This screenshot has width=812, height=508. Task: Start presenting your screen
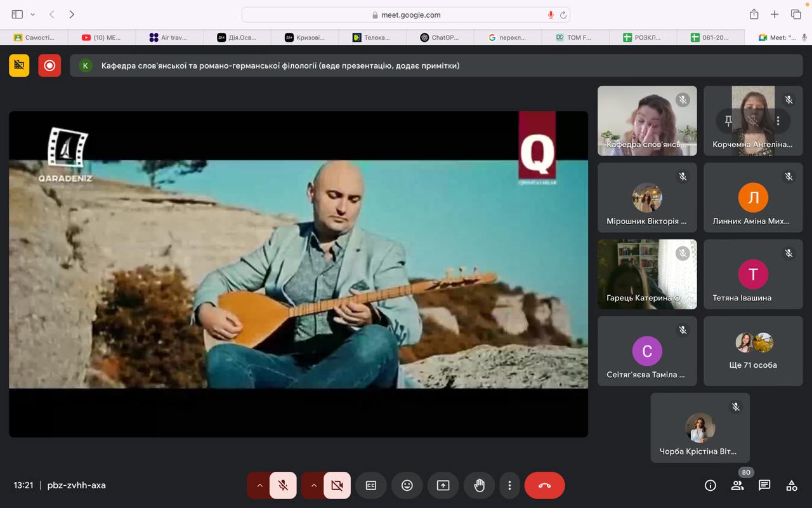[x=443, y=486]
